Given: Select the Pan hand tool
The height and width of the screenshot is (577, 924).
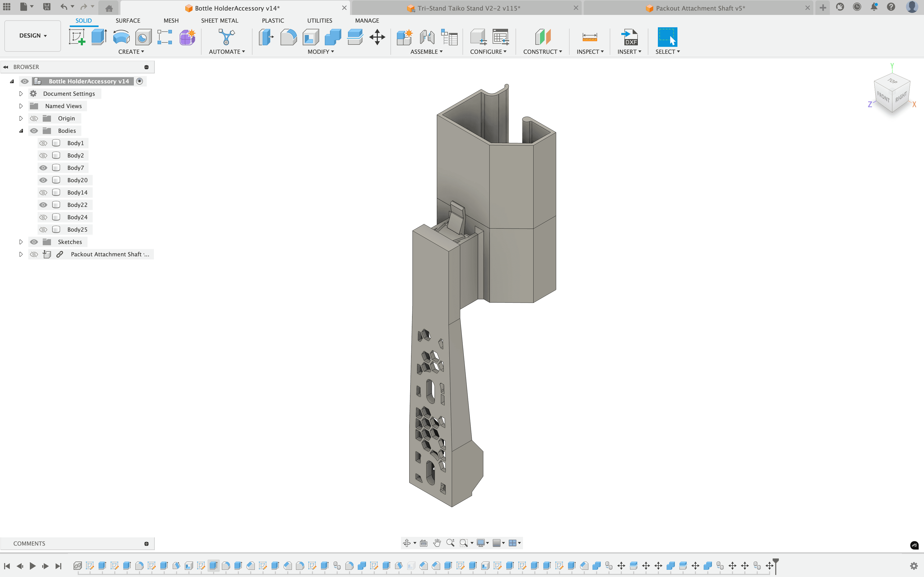Looking at the screenshot, I should coord(437,543).
